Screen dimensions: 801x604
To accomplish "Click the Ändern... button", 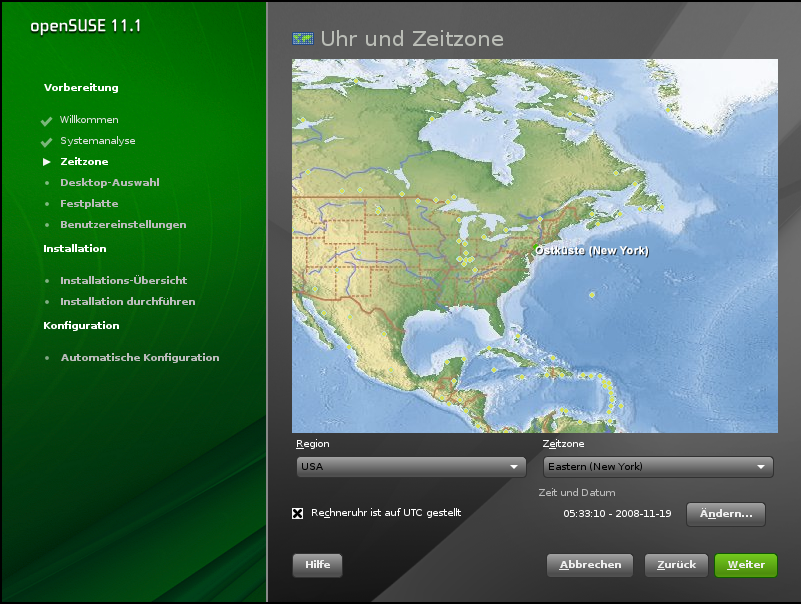I will tap(726, 514).
